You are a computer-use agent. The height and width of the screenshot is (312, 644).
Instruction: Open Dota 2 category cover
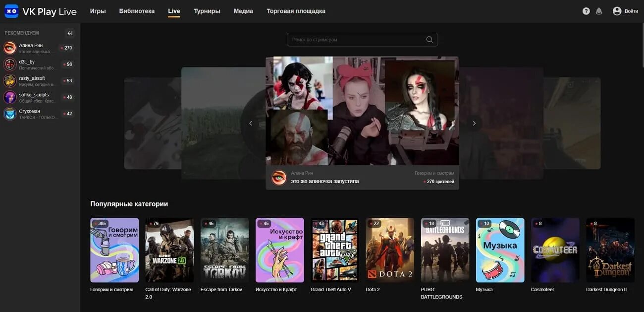click(x=390, y=250)
